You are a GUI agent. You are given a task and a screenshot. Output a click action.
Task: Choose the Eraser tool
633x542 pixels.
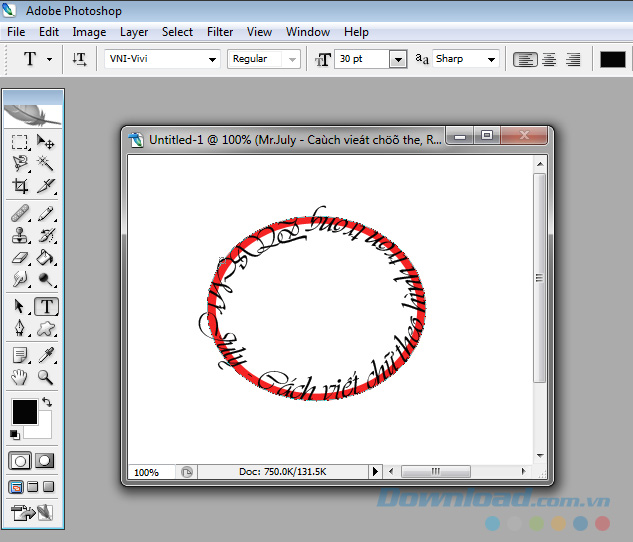tap(20, 257)
